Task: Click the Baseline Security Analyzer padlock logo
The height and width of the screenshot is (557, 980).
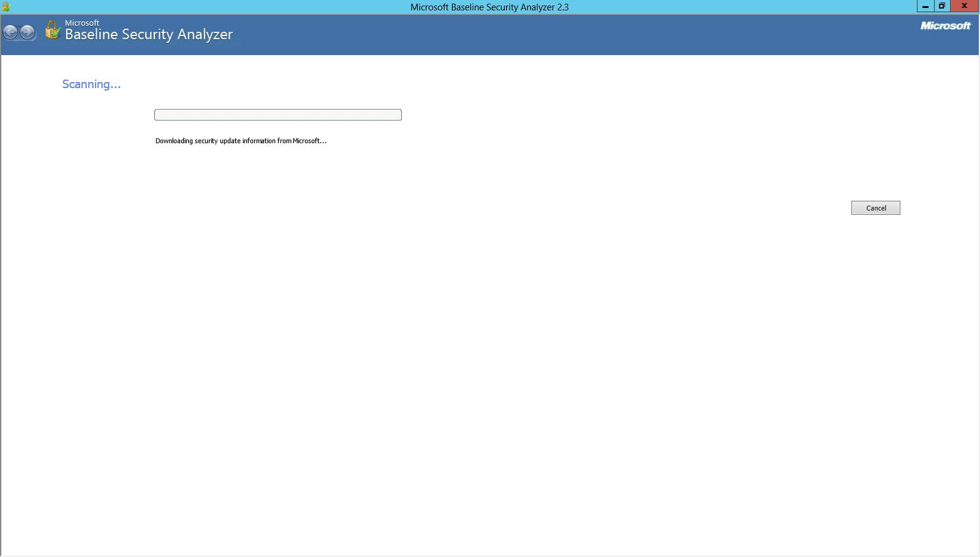Action: pos(53,30)
